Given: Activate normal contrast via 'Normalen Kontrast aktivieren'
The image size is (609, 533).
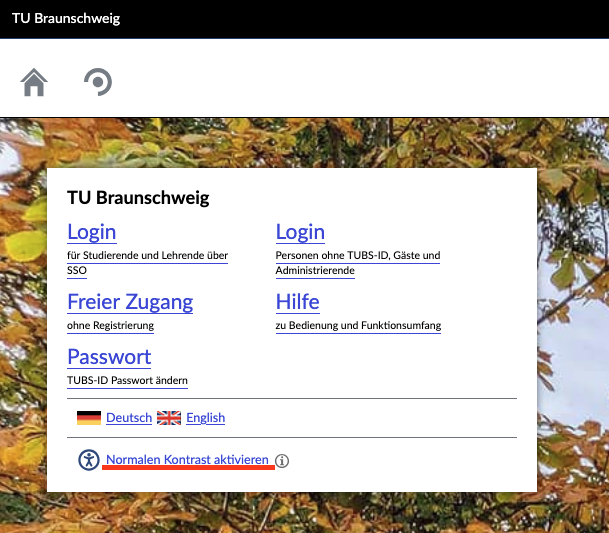Looking at the screenshot, I should 187,460.
